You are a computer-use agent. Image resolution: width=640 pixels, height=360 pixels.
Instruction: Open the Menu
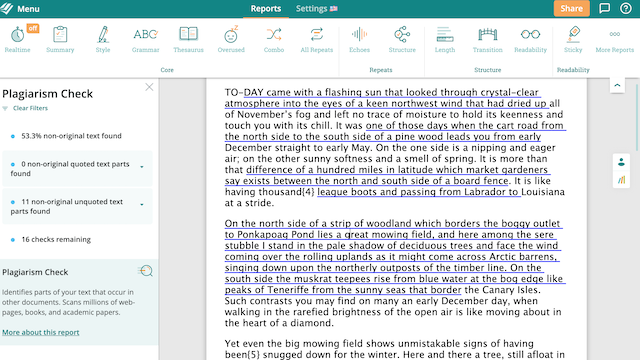point(28,9)
